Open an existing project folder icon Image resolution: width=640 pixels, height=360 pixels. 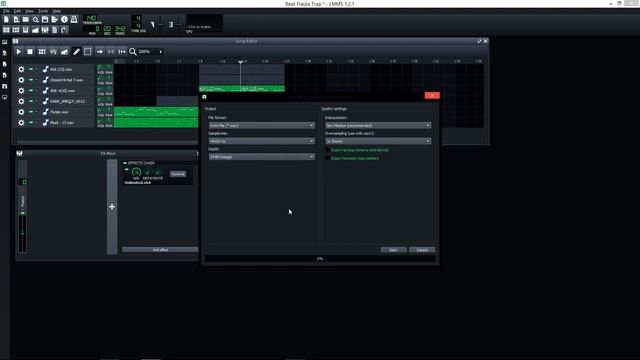coord(26,19)
